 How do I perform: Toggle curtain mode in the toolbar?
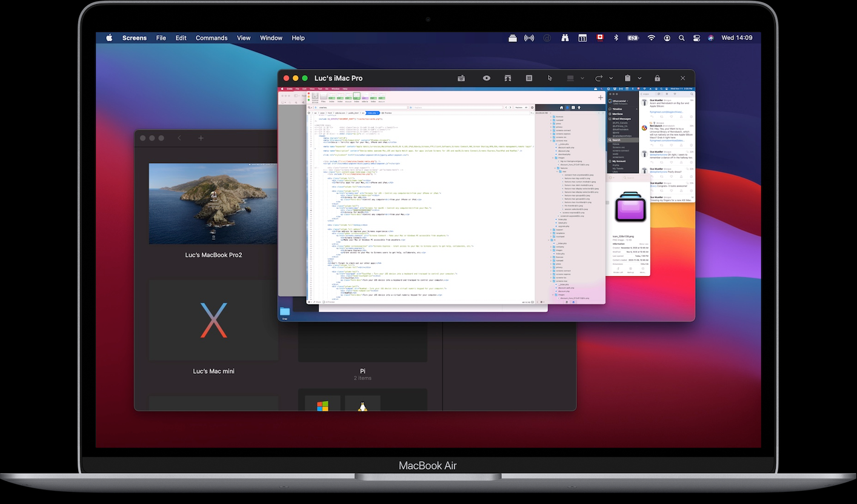tap(507, 78)
